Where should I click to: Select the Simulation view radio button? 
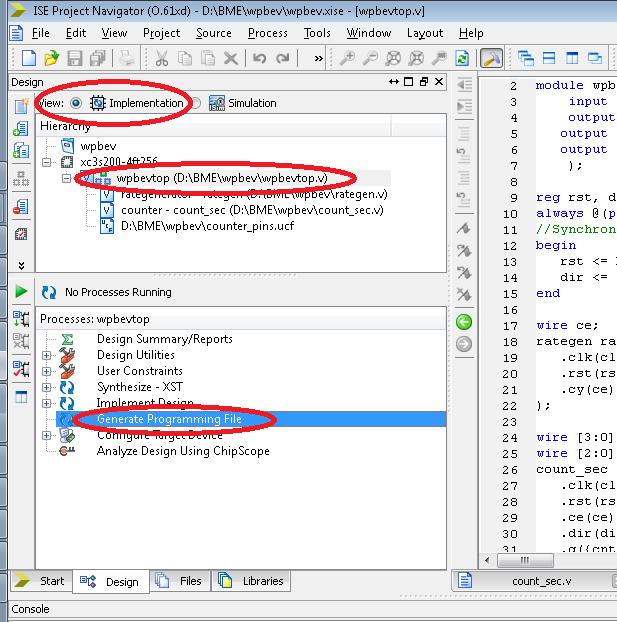(x=196, y=103)
